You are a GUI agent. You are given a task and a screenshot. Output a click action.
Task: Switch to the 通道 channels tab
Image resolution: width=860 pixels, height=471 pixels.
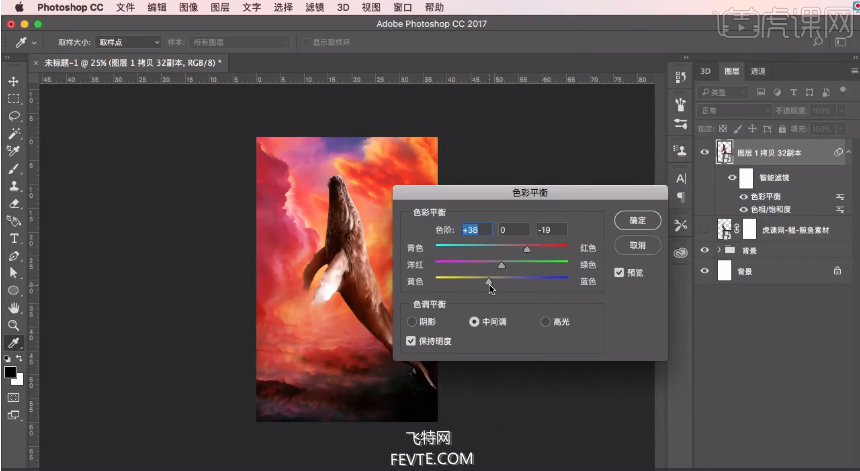click(x=758, y=71)
